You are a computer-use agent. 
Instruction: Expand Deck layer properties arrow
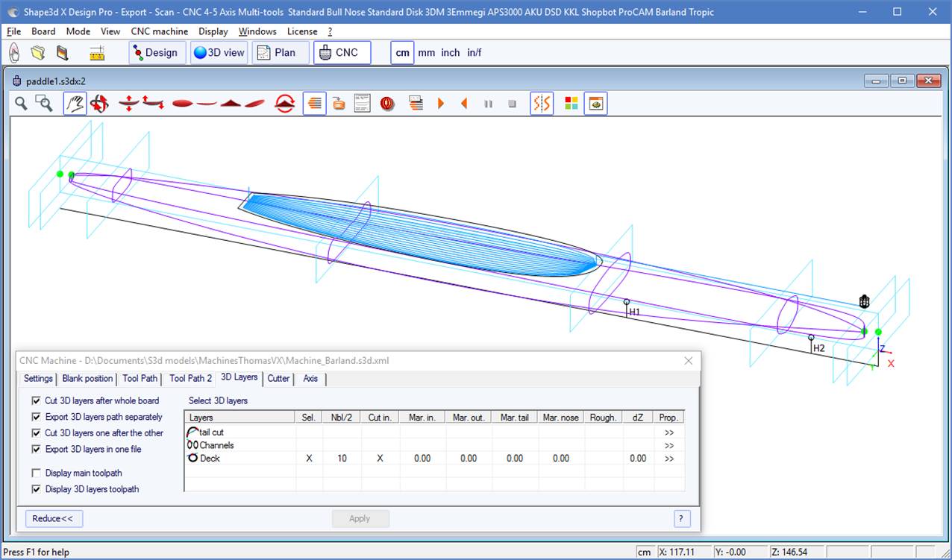click(x=668, y=459)
